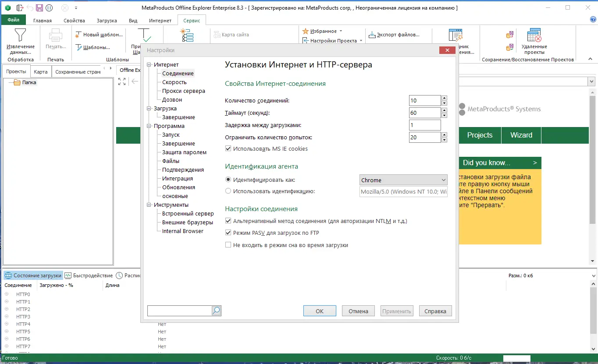Click the fullscreen expand icon in browser pane
This screenshot has width=598, height=364.
pos(122,81)
